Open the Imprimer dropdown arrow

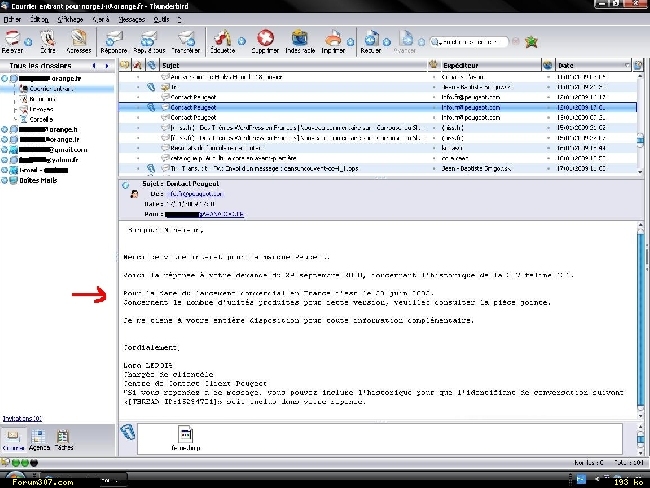tap(350, 41)
